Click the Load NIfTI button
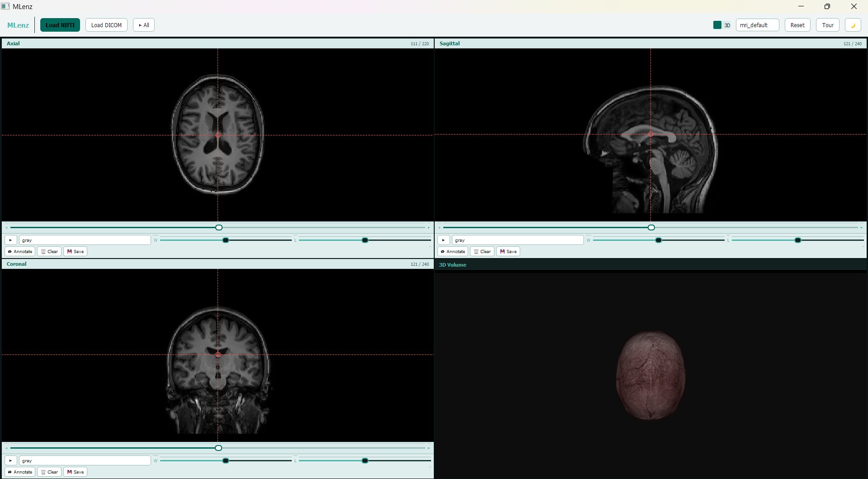The width and height of the screenshot is (868, 479). click(x=60, y=25)
